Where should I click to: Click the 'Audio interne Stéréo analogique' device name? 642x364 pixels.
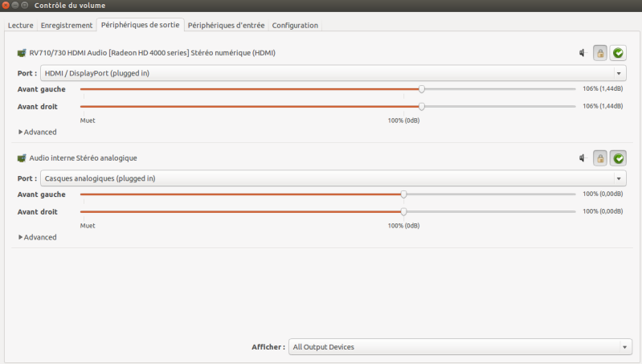(83, 158)
